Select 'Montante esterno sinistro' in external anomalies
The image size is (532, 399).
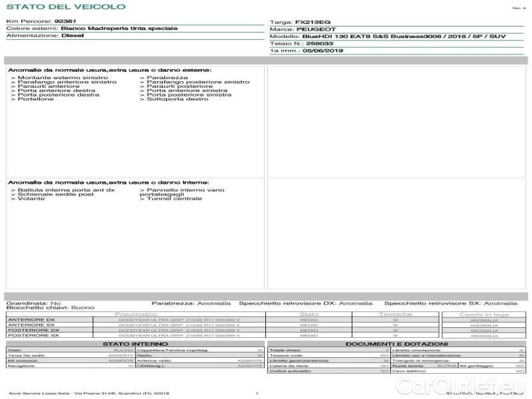pyautogui.click(x=63, y=78)
